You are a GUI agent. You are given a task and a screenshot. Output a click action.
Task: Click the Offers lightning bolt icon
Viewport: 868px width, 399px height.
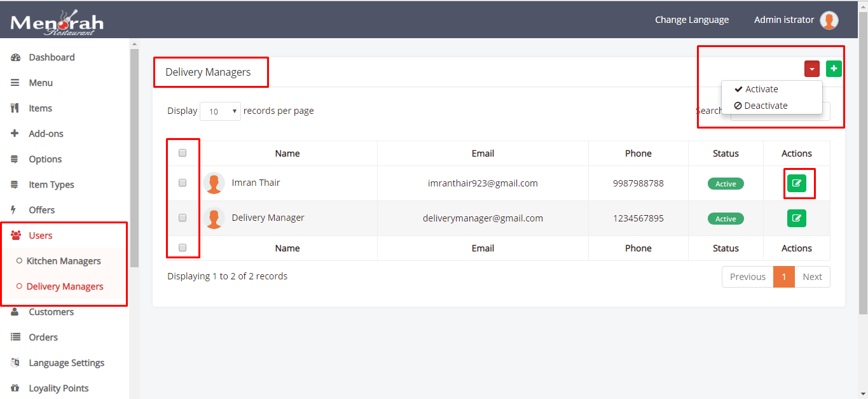15,210
